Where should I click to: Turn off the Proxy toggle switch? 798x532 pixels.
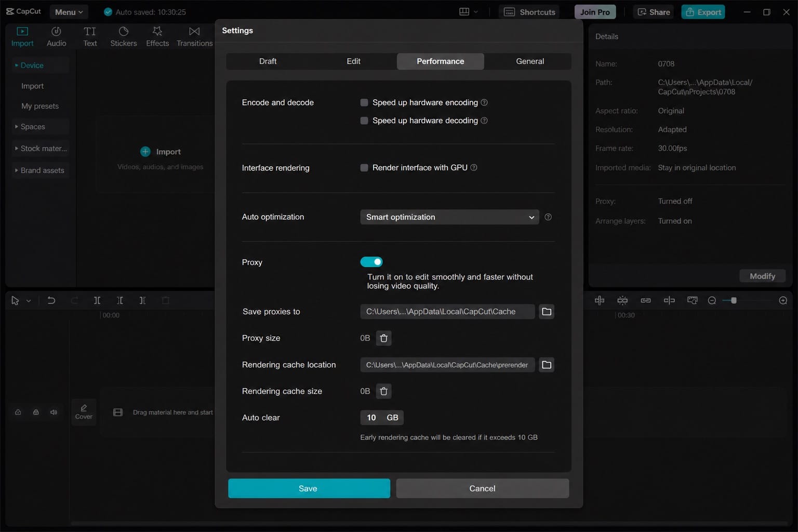(371, 262)
